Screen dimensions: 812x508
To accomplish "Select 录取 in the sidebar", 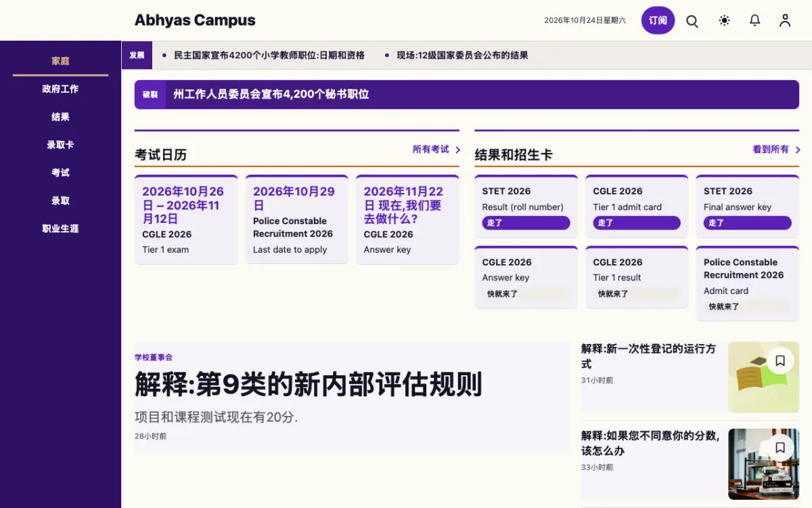I will (x=60, y=200).
